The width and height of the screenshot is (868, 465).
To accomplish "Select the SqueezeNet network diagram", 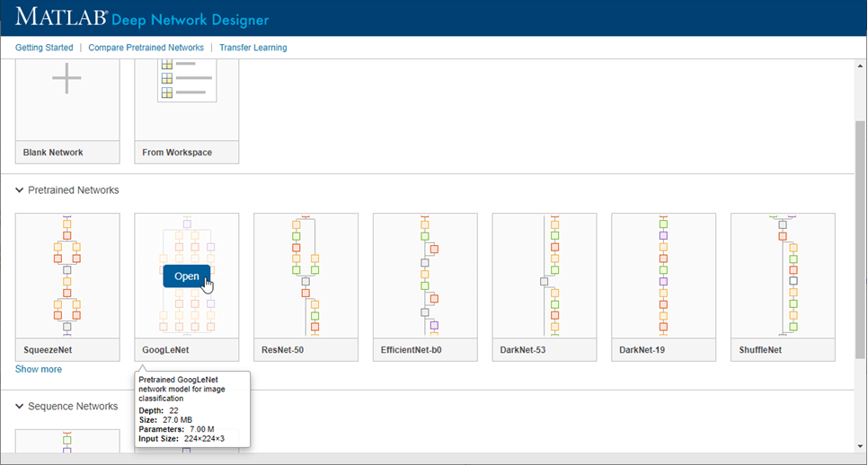I will pyautogui.click(x=67, y=275).
